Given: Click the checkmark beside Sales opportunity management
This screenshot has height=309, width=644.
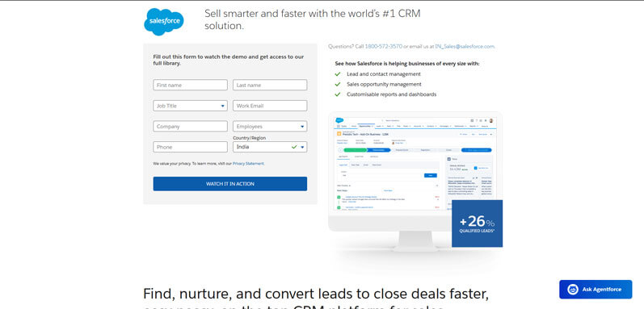Looking at the screenshot, I should [x=338, y=84].
